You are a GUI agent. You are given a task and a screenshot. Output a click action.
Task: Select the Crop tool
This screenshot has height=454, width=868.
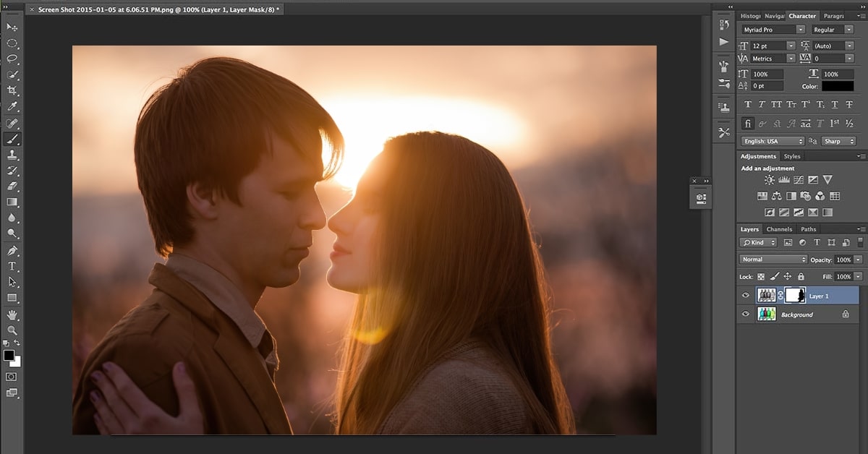coord(12,90)
